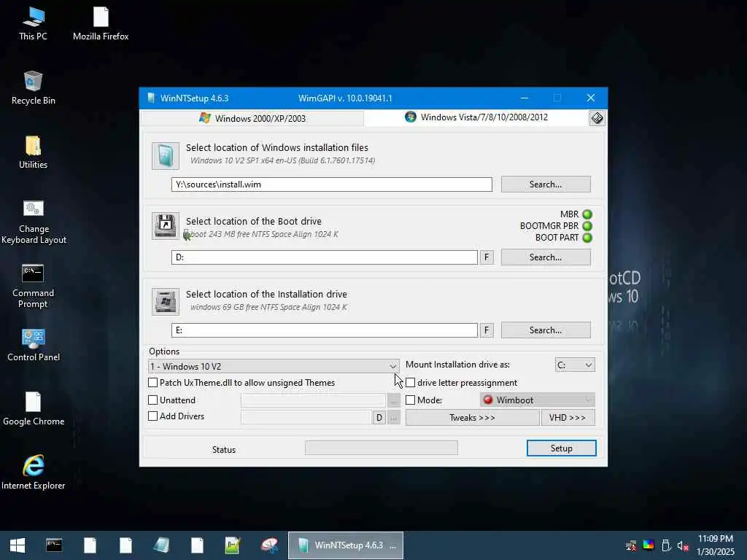Click the Installation drive disk icon
The height and width of the screenshot is (560, 747).
coord(166,301)
